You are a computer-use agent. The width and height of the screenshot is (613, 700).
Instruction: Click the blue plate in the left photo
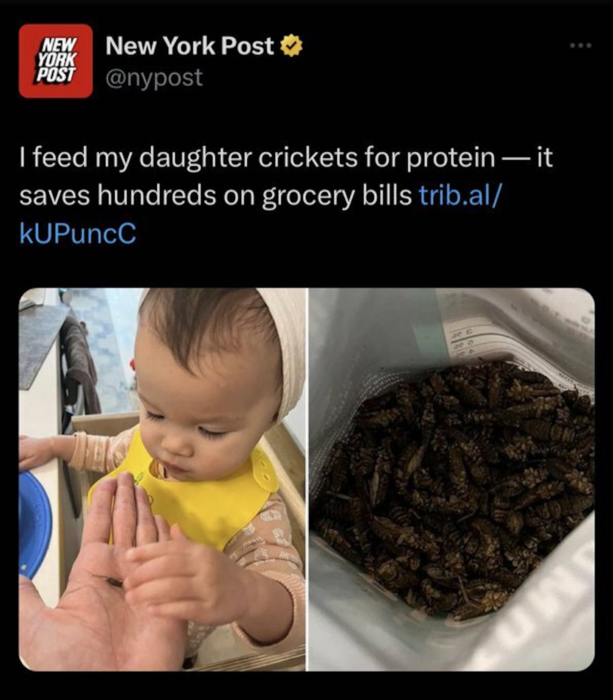pos(34,524)
